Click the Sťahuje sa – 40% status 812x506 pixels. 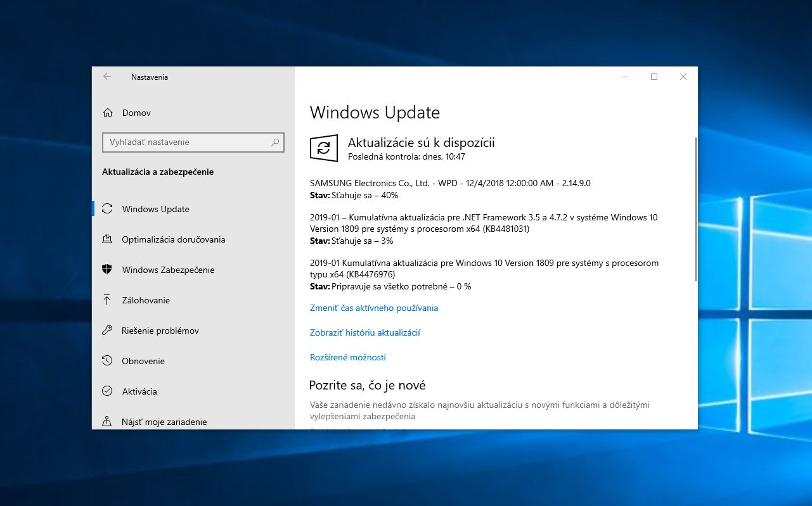pyautogui.click(x=364, y=195)
